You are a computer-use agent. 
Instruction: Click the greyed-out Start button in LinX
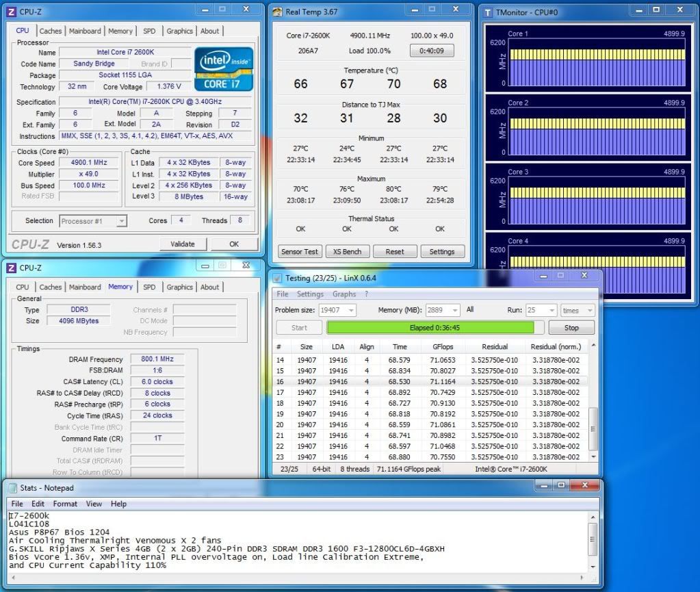point(299,328)
